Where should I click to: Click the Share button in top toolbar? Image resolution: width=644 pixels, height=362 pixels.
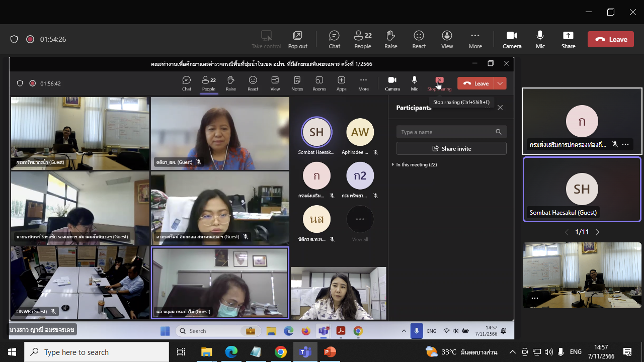[x=568, y=40]
